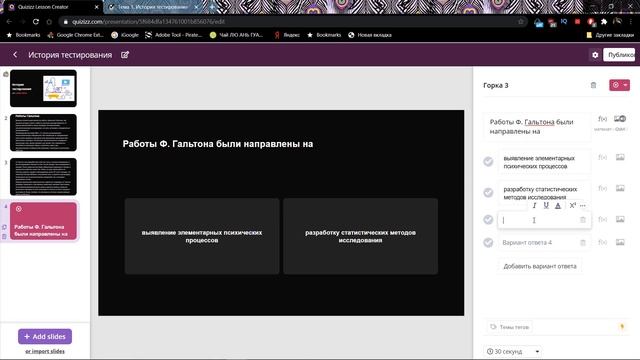Insert formula f(x) for Вариант ответа 4
Viewport: 640px width, 360px height.
tap(602, 242)
